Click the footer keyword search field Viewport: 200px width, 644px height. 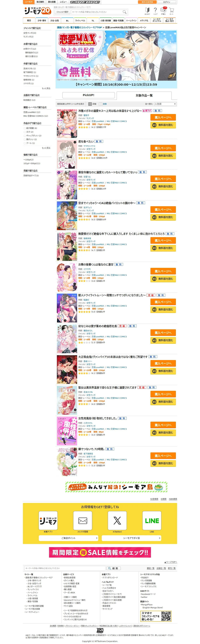tap(65, 568)
